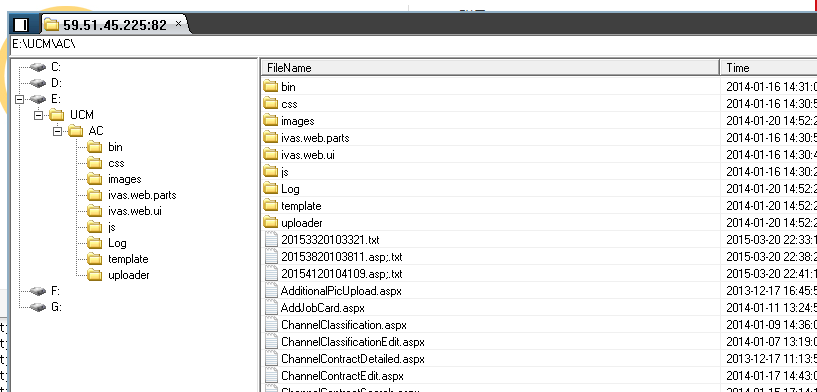
Task: Collapse the UCM folder node
Action: coord(39,115)
